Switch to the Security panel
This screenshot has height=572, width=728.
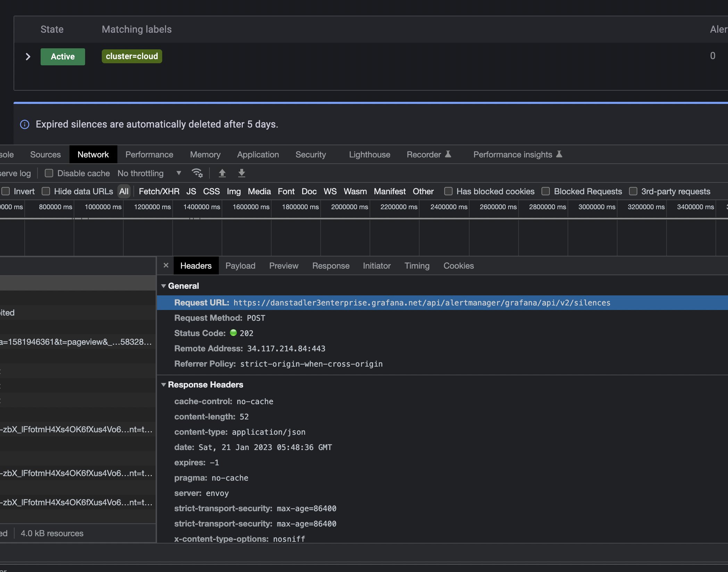[x=311, y=154]
